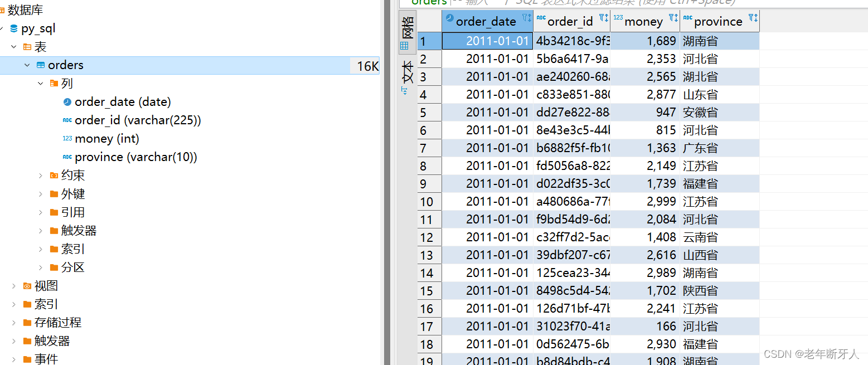Collapse the py_sql database node
The width and height of the screenshot is (868, 365).
click(x=2, y=29)
